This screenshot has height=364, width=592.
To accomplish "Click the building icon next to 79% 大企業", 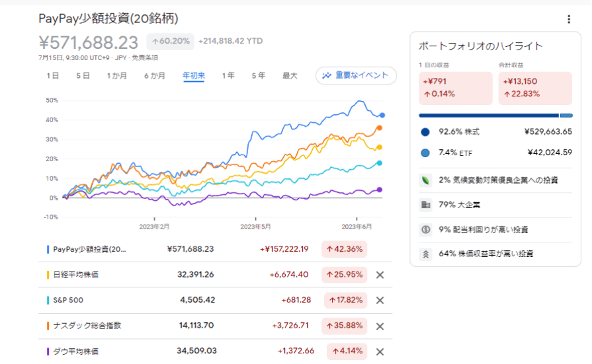I will [426, 205].
